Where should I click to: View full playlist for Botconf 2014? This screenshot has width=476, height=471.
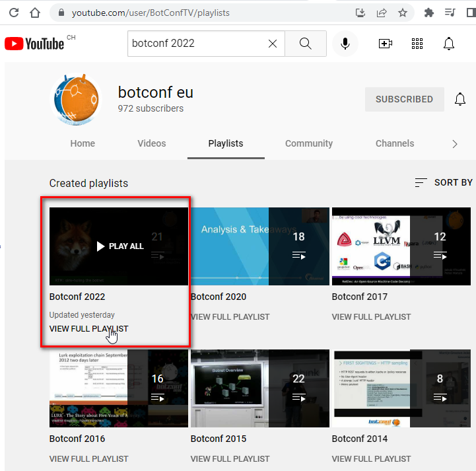[371, 459]
